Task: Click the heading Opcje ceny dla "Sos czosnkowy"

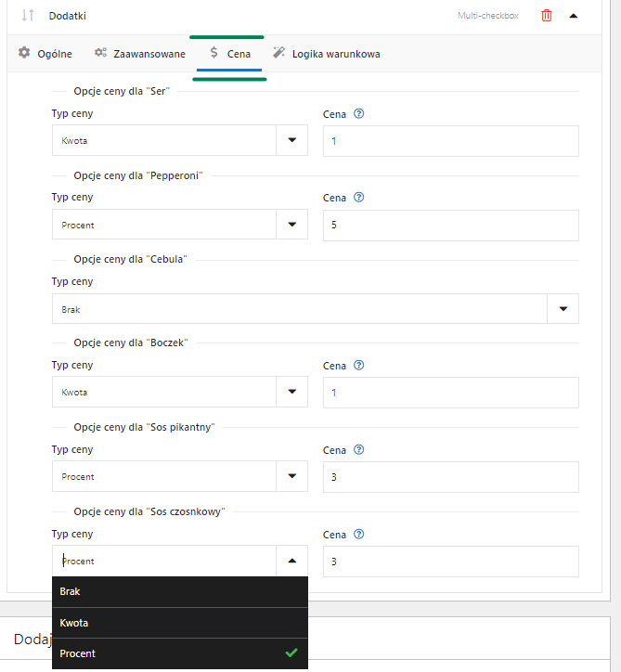Action: tap(149, 511)
